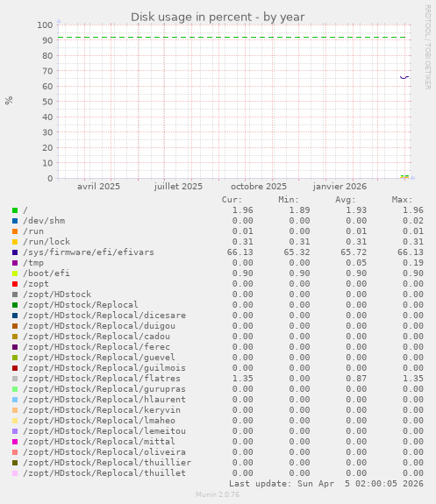Image resolution: width=436 pixels, height=504 pixels.
Task: Select the /zopt/HDstock/Replocal/cadou label
Action: click(x=96, y=337)
